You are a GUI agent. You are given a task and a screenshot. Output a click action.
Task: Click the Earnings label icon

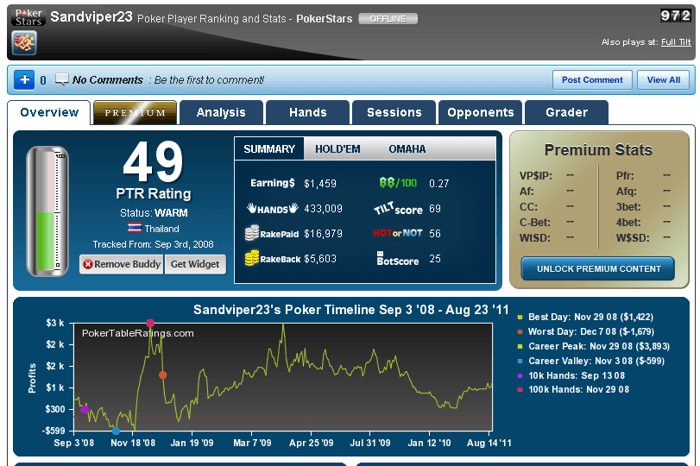pos(272,183)
